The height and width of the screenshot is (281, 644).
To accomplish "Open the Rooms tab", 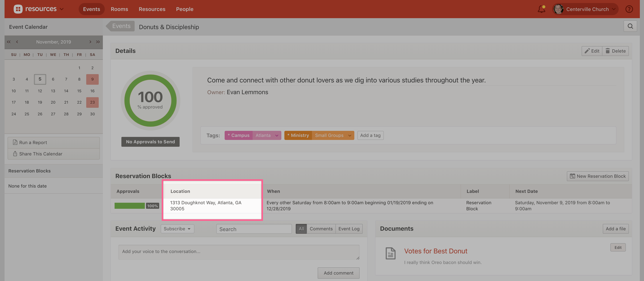I will pos(119,9).
